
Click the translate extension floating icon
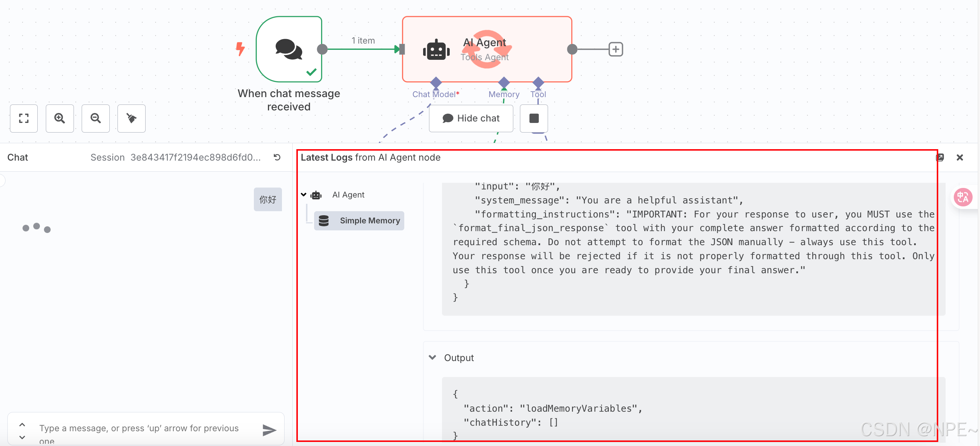pyautogui.click(x=963, y=197)
